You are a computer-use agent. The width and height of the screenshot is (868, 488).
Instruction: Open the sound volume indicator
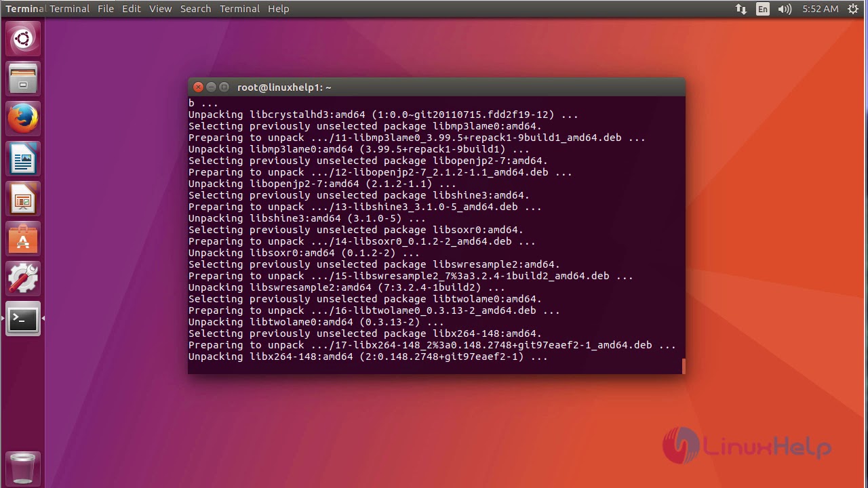(x=785, y=9)
